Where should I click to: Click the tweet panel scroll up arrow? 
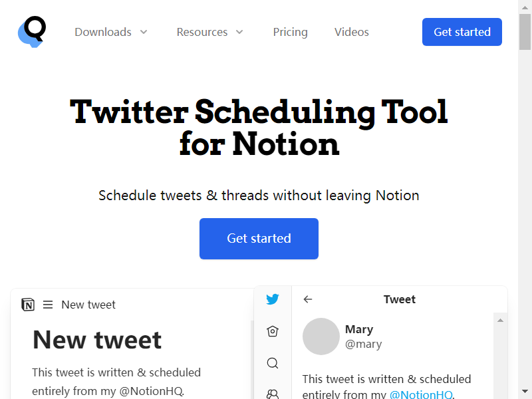[500, 321]
